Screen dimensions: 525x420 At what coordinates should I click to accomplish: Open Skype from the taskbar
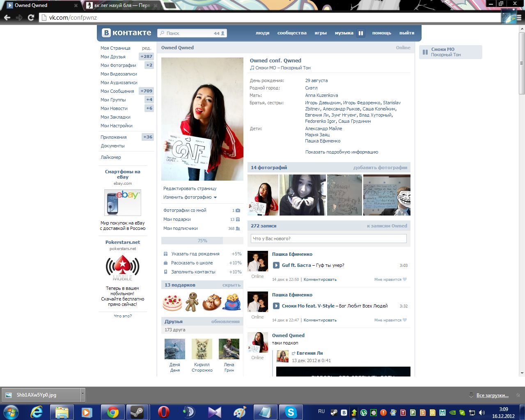291,412
